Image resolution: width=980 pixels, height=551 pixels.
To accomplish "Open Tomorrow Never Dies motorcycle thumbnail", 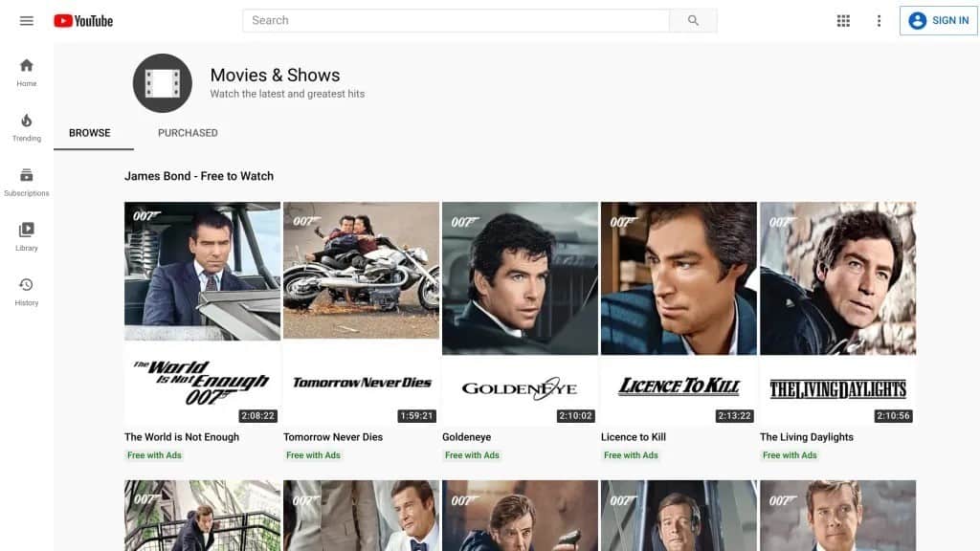I will click(x=361, y=313).
